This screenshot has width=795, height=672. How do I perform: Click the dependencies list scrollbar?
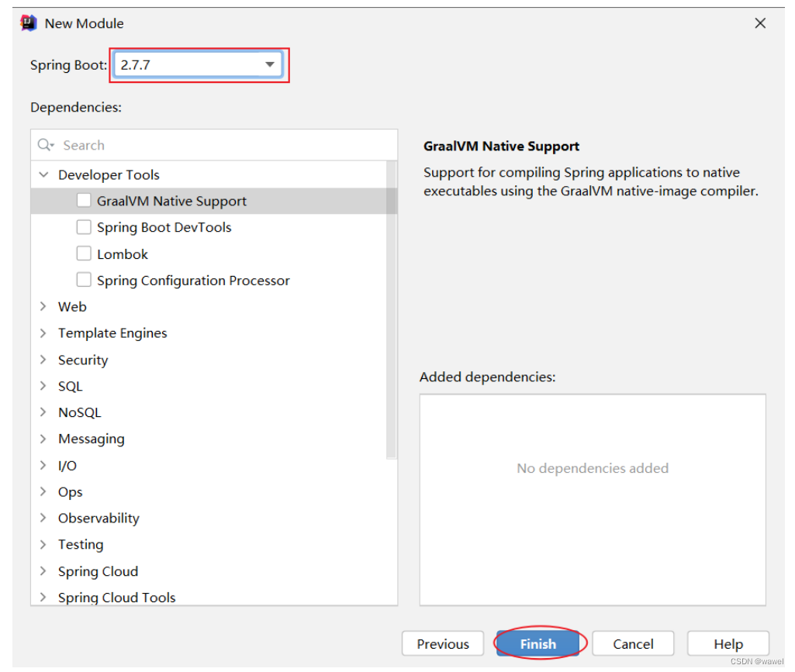click(x=391, y=310)
